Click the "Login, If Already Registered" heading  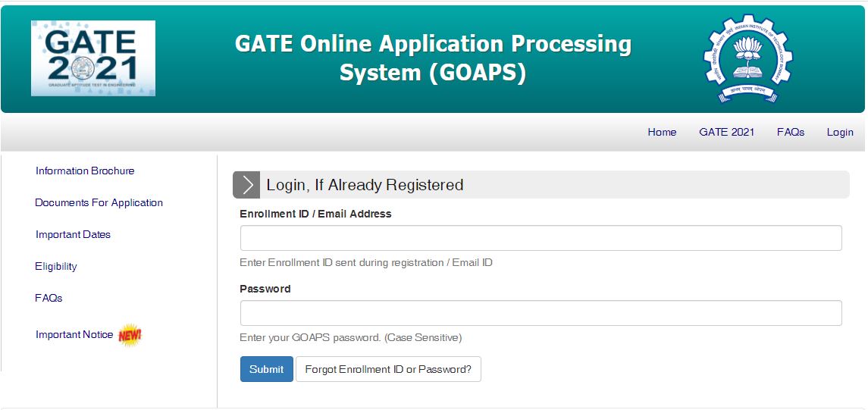point(365,185)
